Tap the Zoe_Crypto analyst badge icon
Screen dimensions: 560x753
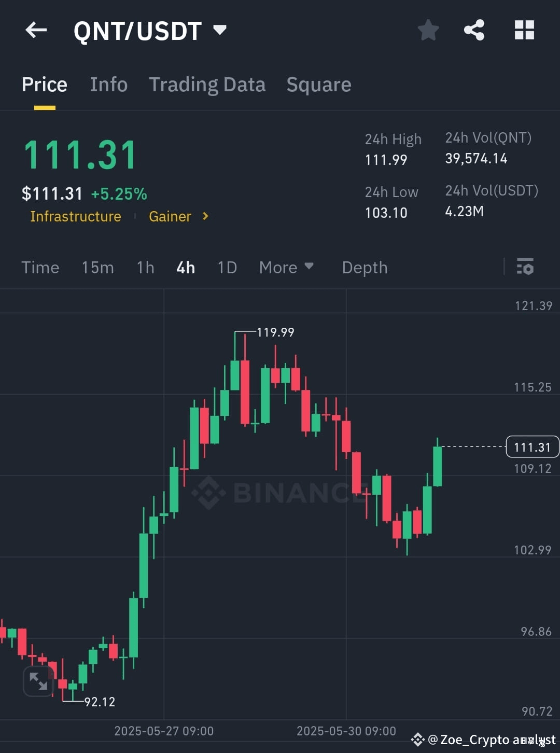click(x=419, y=739)
